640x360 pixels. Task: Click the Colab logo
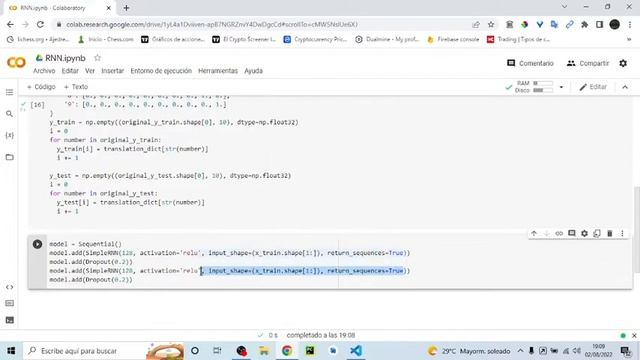point(16,62)
